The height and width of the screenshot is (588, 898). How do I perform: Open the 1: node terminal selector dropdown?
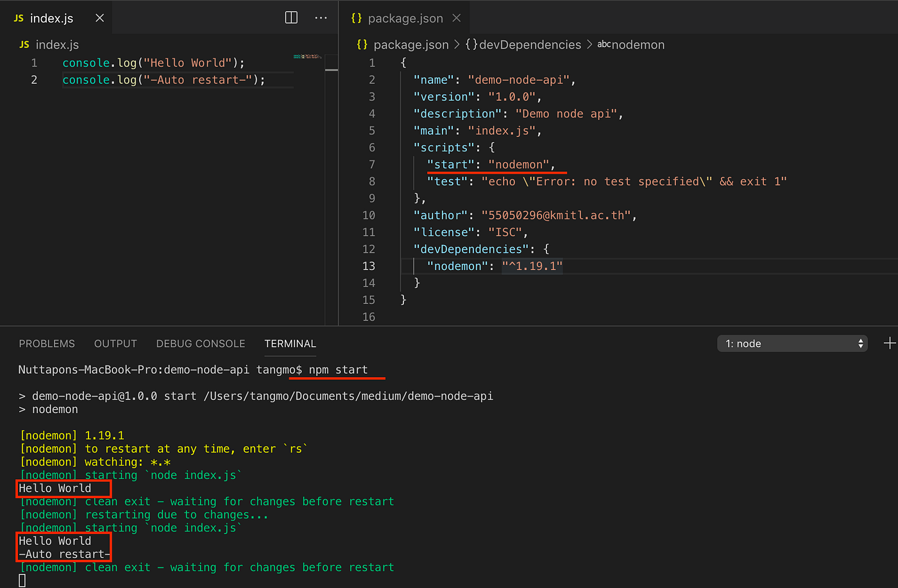tap(792, 343)
